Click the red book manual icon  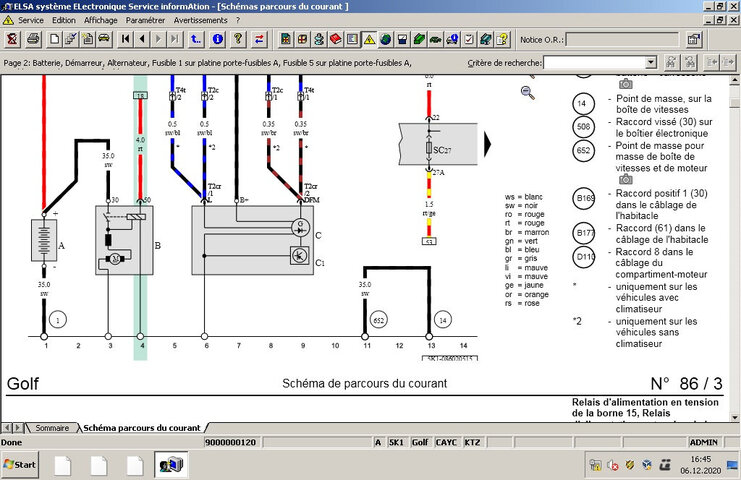336,39
